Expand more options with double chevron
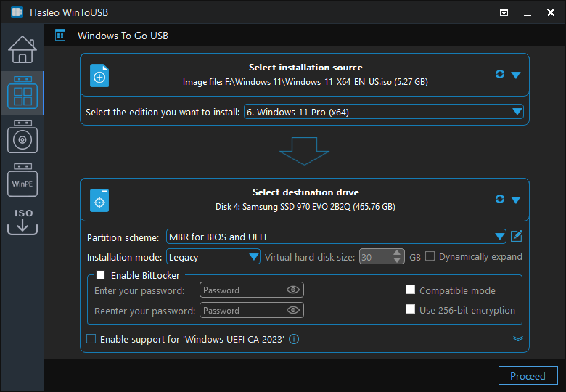The height and width of the screenshot is (392, 566). [518, 338]
